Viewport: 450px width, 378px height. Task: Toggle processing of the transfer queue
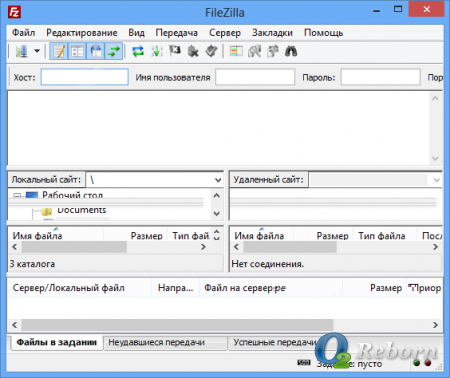pos(156,51)
